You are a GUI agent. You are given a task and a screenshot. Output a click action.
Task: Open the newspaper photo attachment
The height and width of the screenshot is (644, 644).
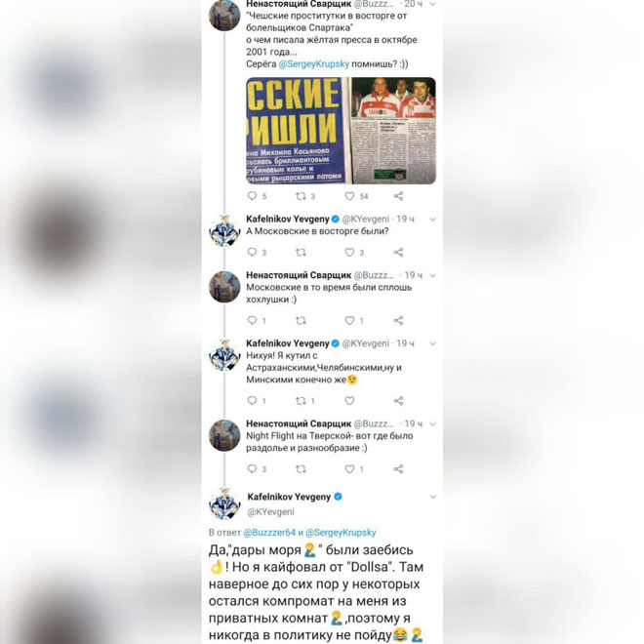point(341,131)
